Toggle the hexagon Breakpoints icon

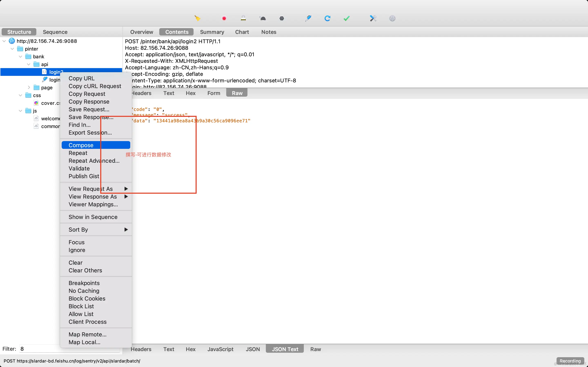click(282, 18)
